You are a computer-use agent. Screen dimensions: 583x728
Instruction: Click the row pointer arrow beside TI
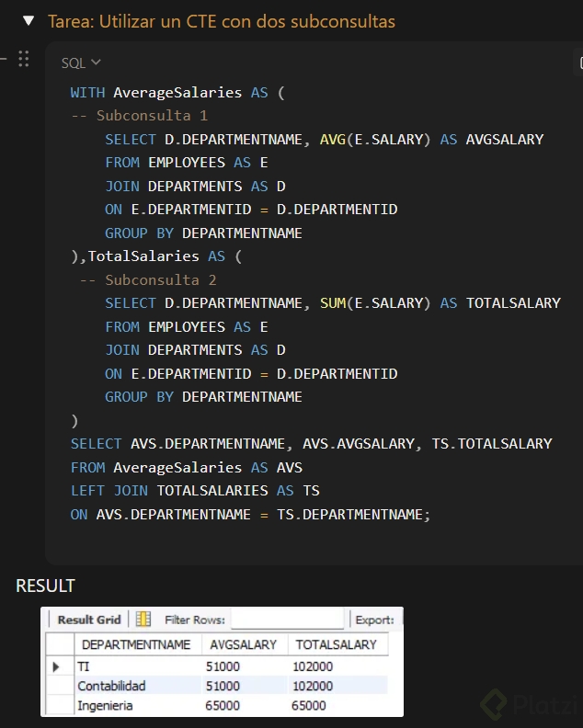[56, 666]
